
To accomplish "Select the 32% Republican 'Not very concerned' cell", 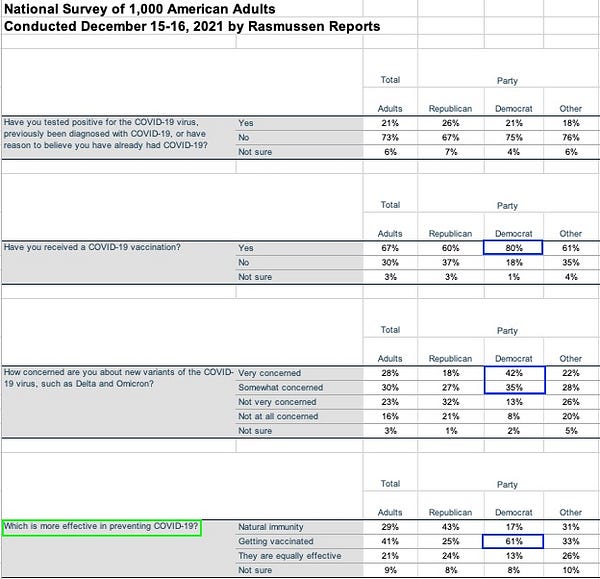I will click(x=450, y=402).
